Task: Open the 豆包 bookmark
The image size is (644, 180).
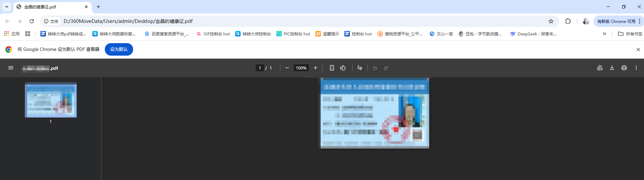Action: 480,34
